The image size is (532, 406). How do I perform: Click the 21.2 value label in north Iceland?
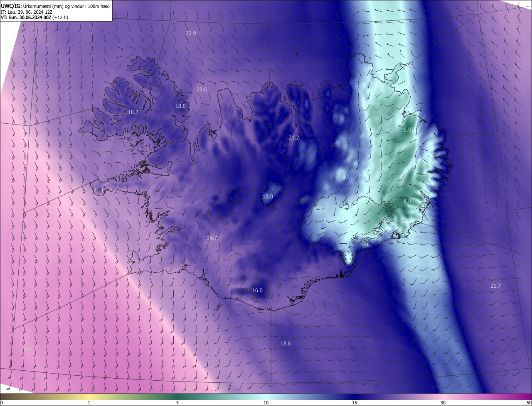pyautogui.click(x=294, y=137)
